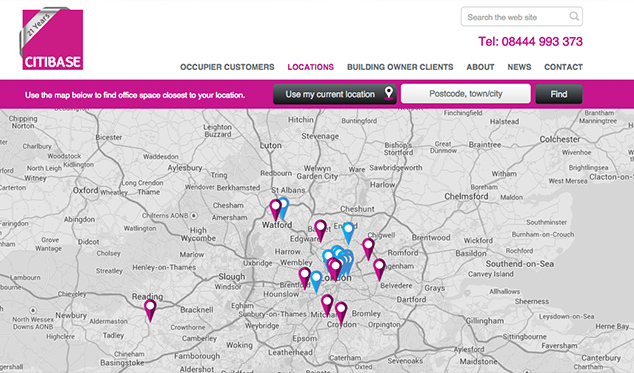
Task: Click the Citibase 21 Years logo
Action: 51,39
